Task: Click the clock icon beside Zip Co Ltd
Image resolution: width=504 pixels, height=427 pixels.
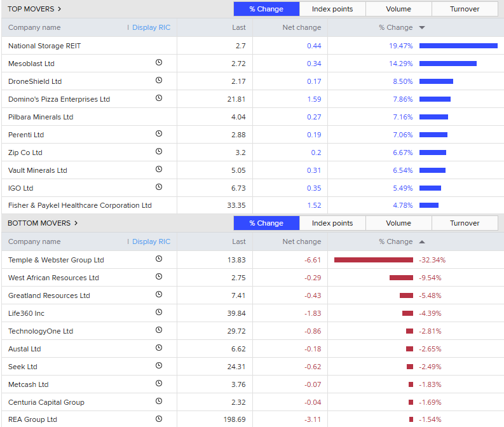Action: [x=159, y=152]
